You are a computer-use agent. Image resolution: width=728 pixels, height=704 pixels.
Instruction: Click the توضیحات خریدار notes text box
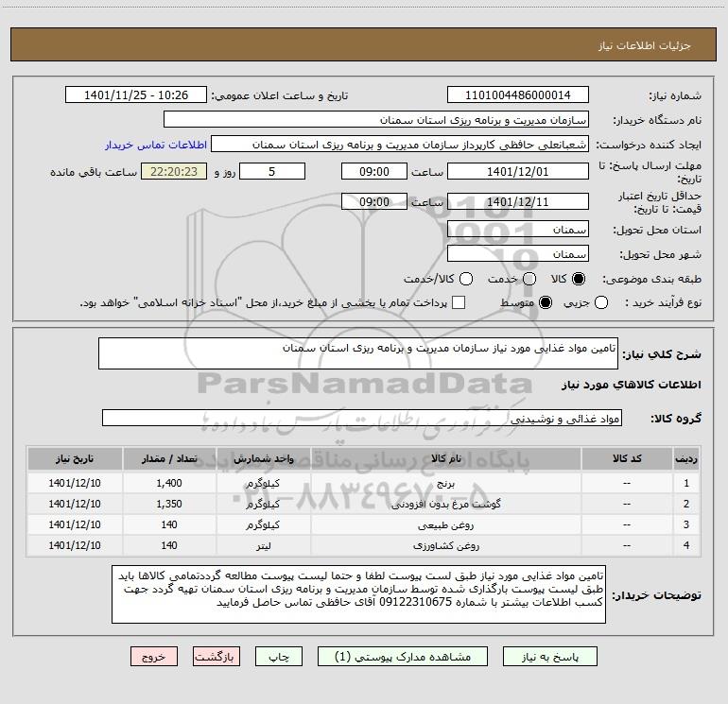[358, 594]
